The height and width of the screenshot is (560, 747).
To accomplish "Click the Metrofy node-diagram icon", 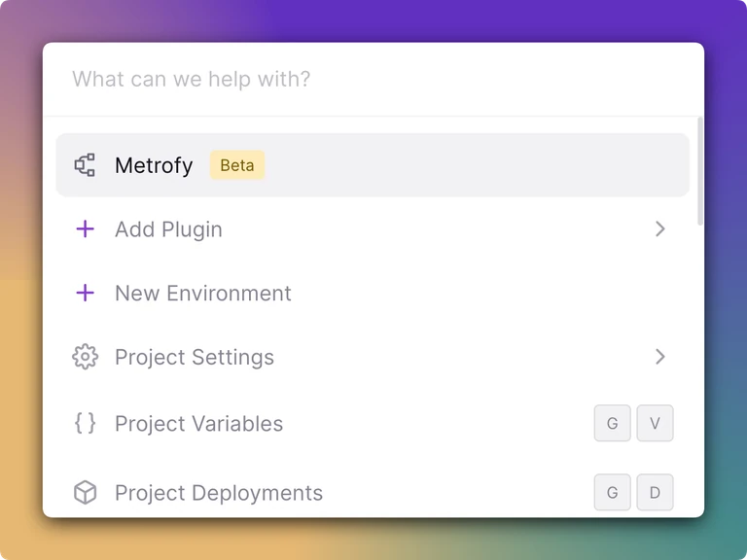I will [85, 165].
